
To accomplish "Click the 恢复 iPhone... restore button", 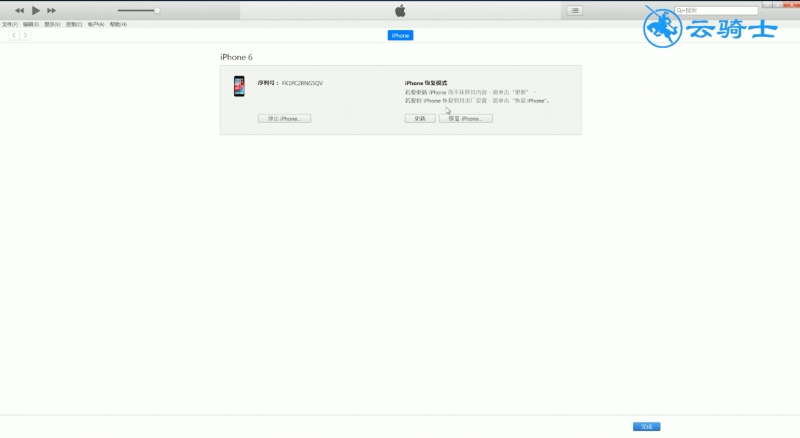I will [x=466, y=118].
